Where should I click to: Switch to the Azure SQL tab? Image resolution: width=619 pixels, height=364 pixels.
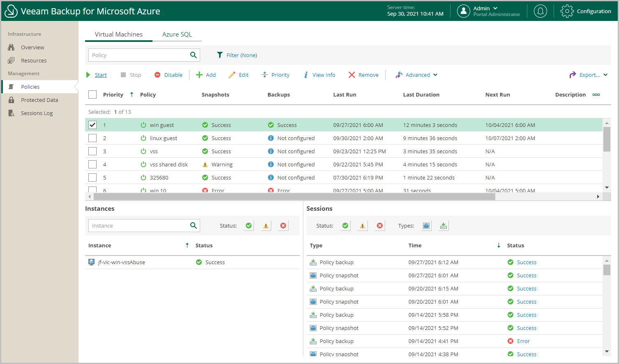tap(177, 35)
